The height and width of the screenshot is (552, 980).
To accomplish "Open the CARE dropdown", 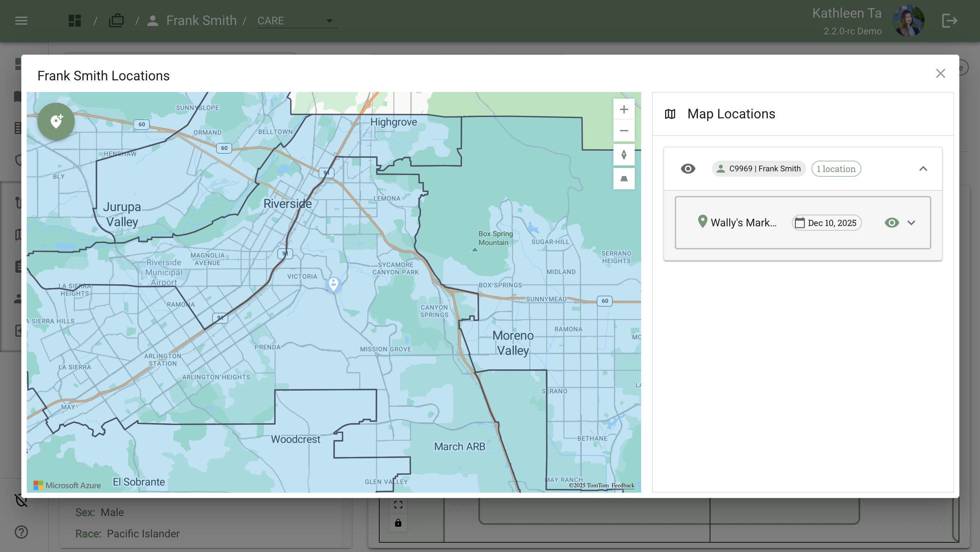I will [x=297, y=21].
